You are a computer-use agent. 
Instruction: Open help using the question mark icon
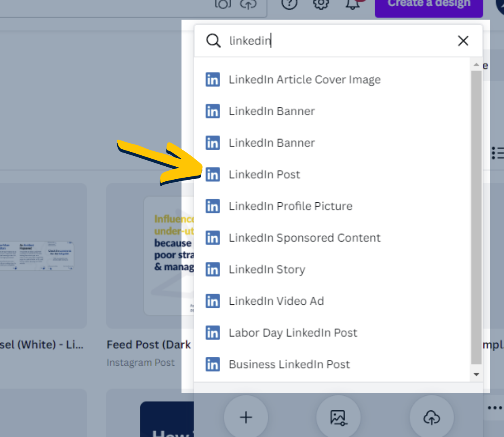pyautogui.click(x=289, y=4)
